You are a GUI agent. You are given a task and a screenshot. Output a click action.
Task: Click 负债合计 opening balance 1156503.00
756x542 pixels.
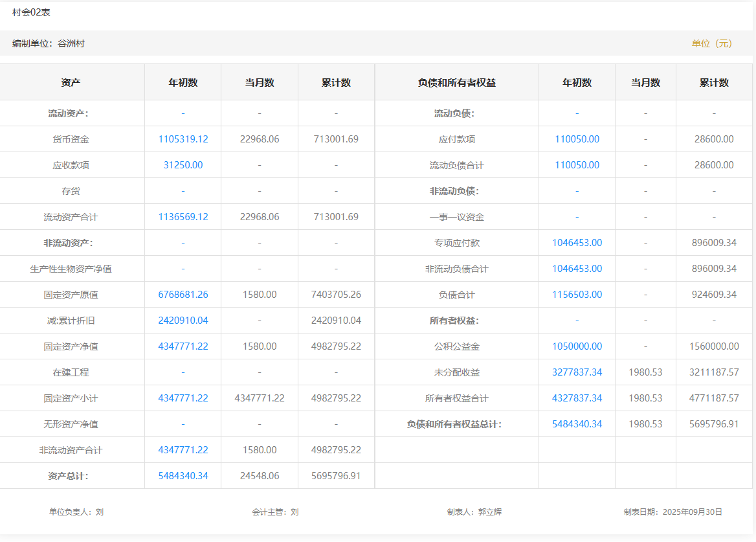[x=577, y=295]
